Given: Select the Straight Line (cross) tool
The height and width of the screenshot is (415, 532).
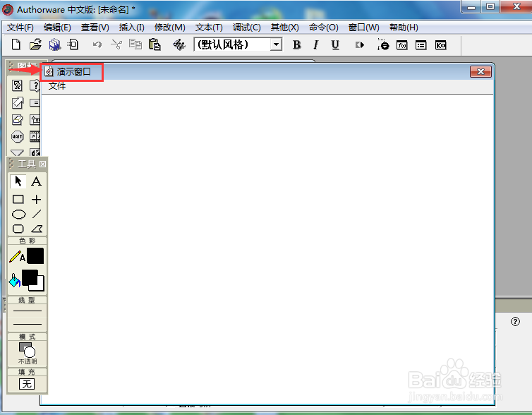Looking at the screenshot, I should 36,199.
